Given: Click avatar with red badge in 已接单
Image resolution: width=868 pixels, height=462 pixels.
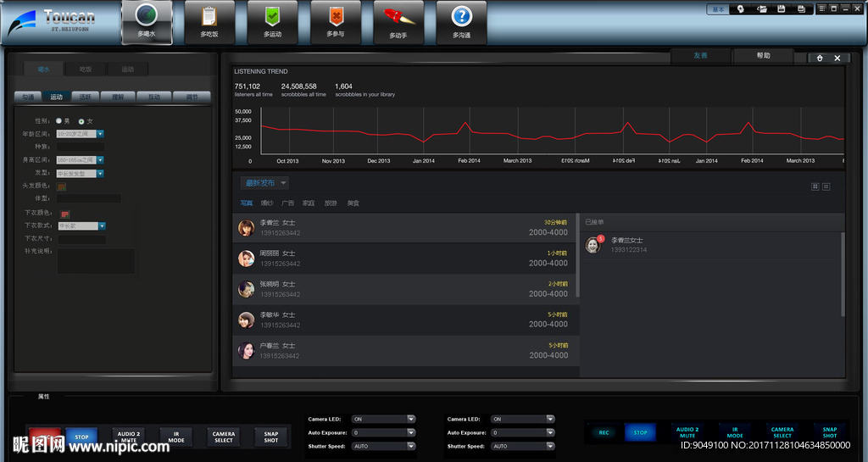Looking at the screenshot, I should (x=593, y=244).
